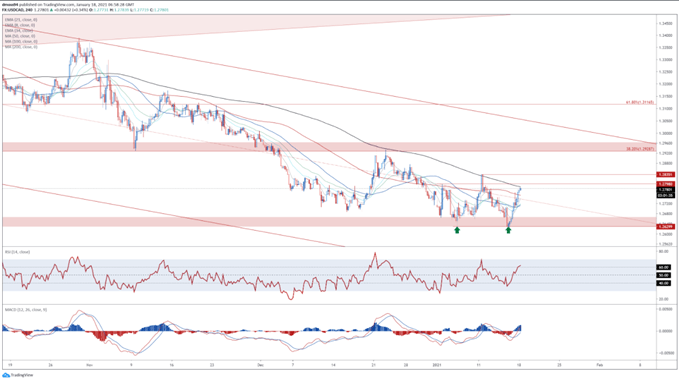Click the Dec label on the time axis
The height and width of the screenshot is (380, 679).
(260, 365)
